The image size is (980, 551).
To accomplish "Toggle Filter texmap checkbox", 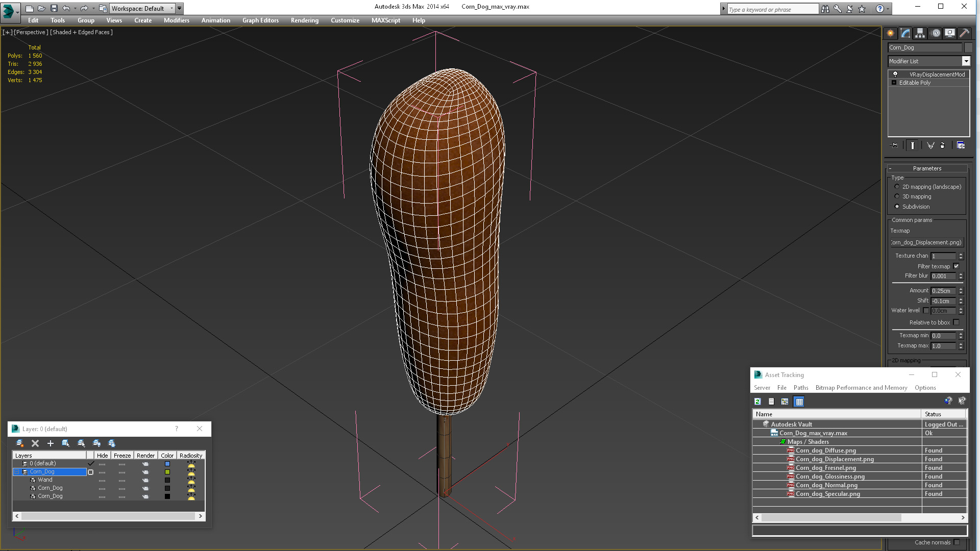I will pos(957,266).
